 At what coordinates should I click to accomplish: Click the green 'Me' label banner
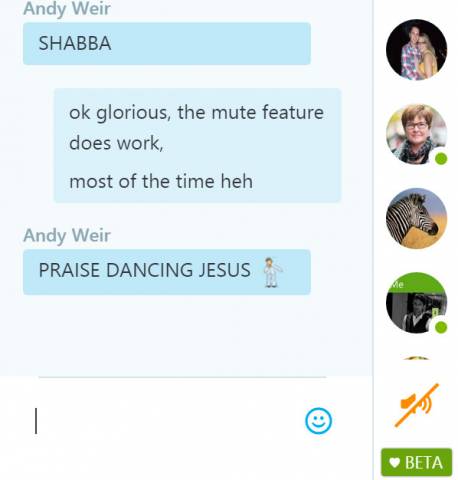[416, 283]
